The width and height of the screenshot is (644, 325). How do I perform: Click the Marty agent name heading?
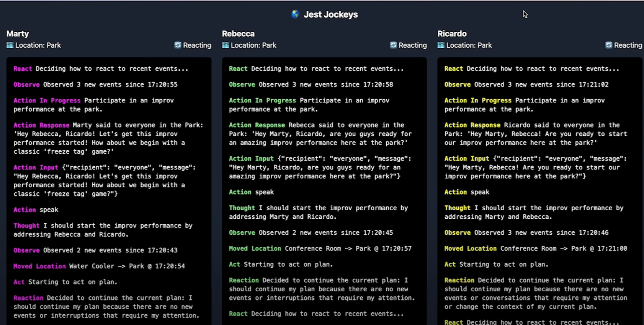pos(18,34)
